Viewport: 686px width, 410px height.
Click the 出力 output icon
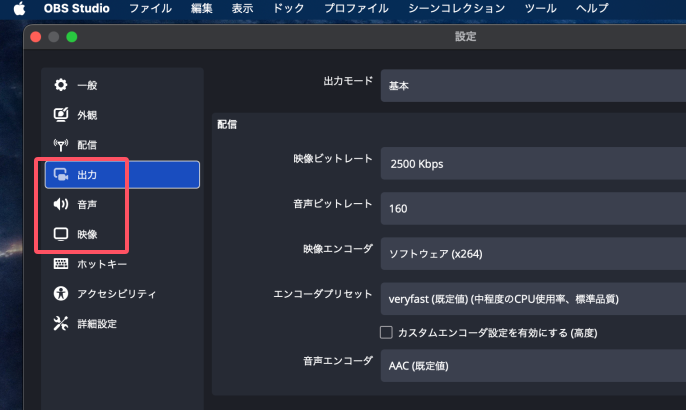[x=61, y=175]
